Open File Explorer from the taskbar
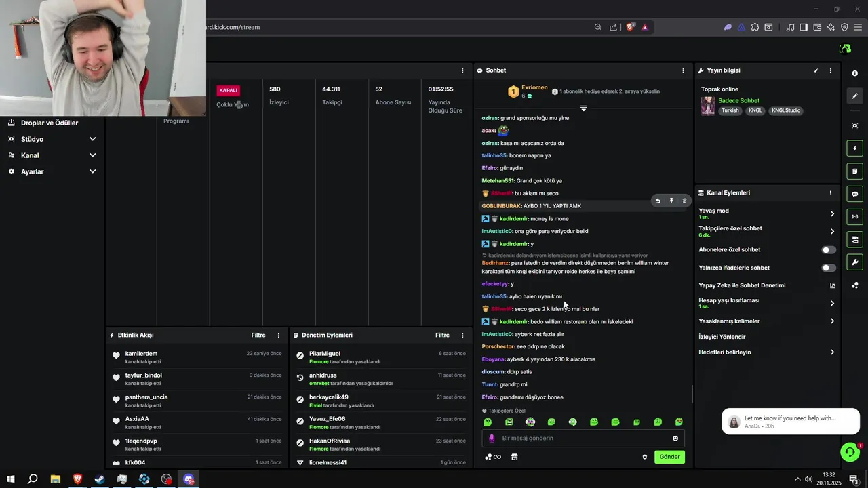Image resolution: width=868 pixels, height=488 pixels. coord(56,479)
